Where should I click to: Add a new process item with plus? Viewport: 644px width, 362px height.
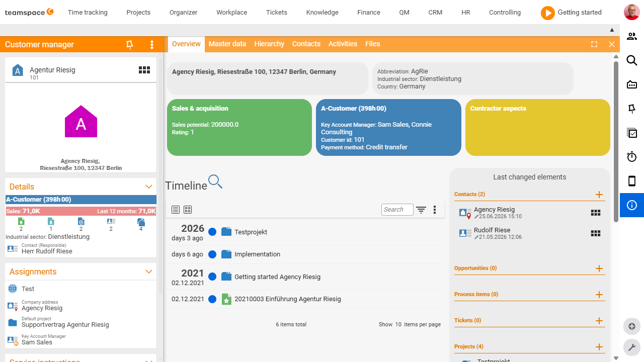point(599,295)
